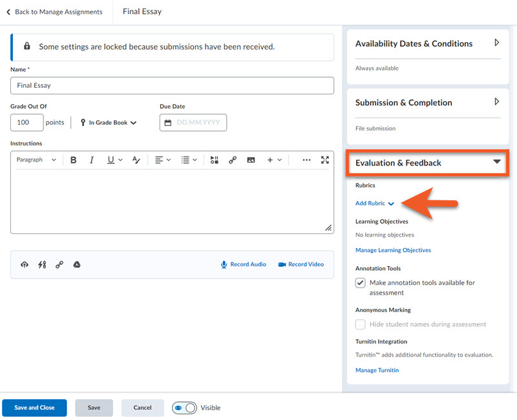The width and height of the screenshot is (517, 420).
Task: Apply bold formatting in the Instructions editor
Action: click(73, 160)
